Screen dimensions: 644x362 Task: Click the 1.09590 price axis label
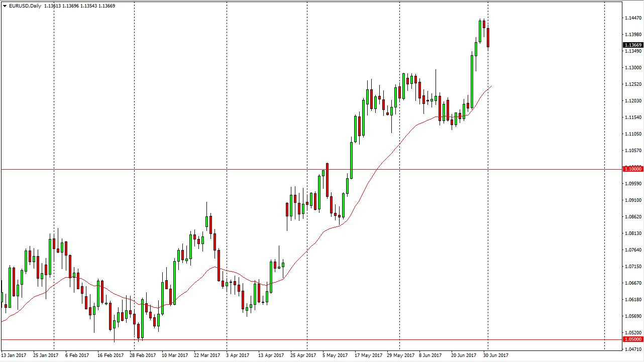pyautogui.click(x=633, y=184)
